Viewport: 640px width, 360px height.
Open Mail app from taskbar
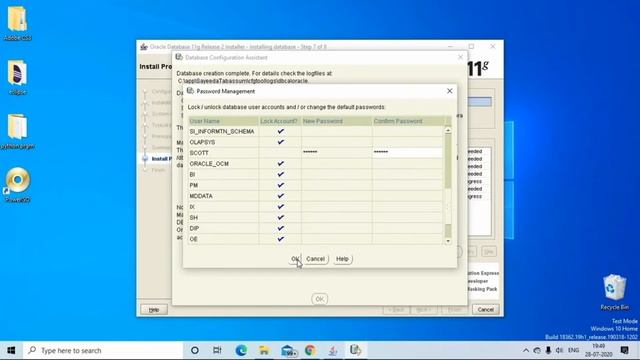[x=288, y=350]
